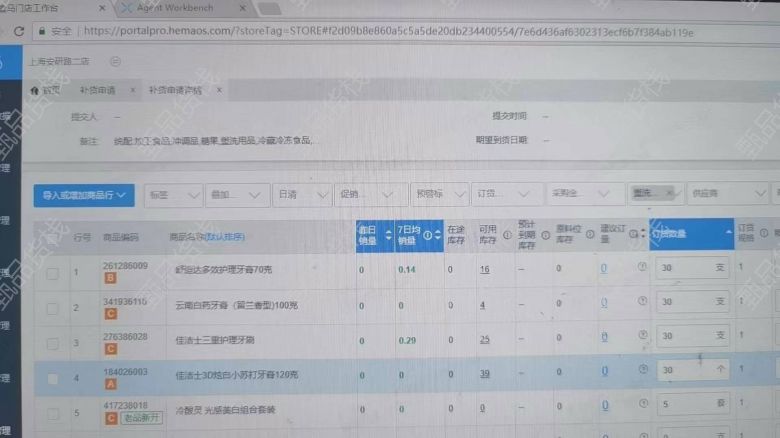780x438 pixels.
Task: Click the browser reload icon
Action: pyautogui.click(x=18, y=32)
